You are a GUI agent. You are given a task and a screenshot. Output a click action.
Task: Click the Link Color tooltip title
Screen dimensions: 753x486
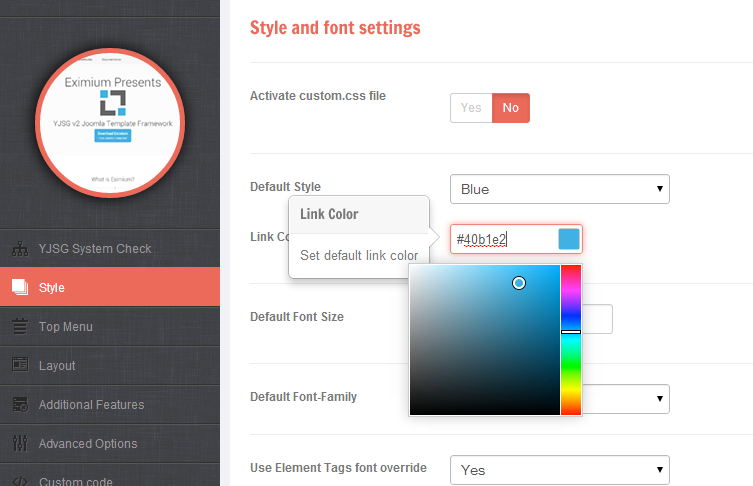coord(329,214)
